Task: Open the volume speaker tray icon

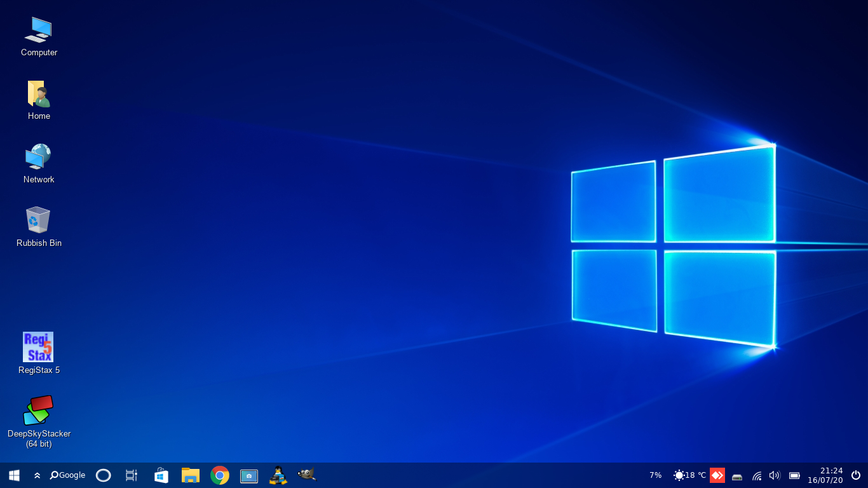Action: point(775,475)
